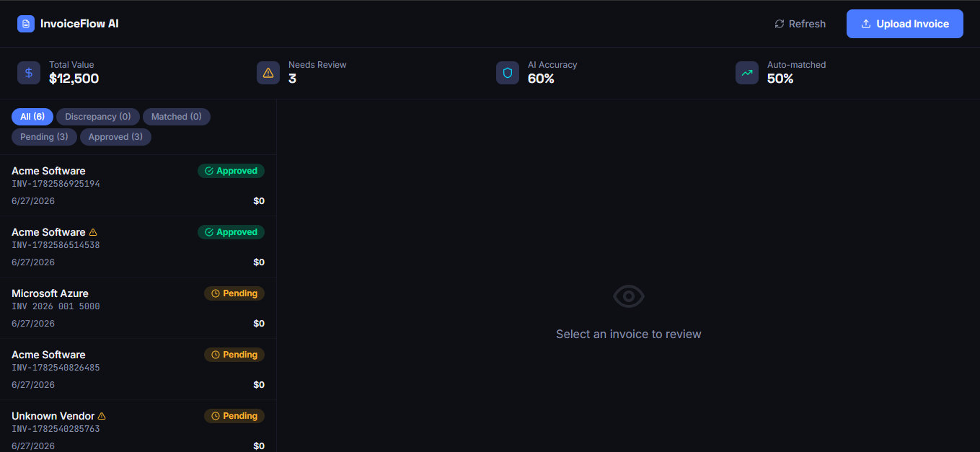Screen dimensions: 980x452
Task: Click Pending badge on Acme Software INV-1782540826485
Action: pyautogui.click(x=234, y=355)
